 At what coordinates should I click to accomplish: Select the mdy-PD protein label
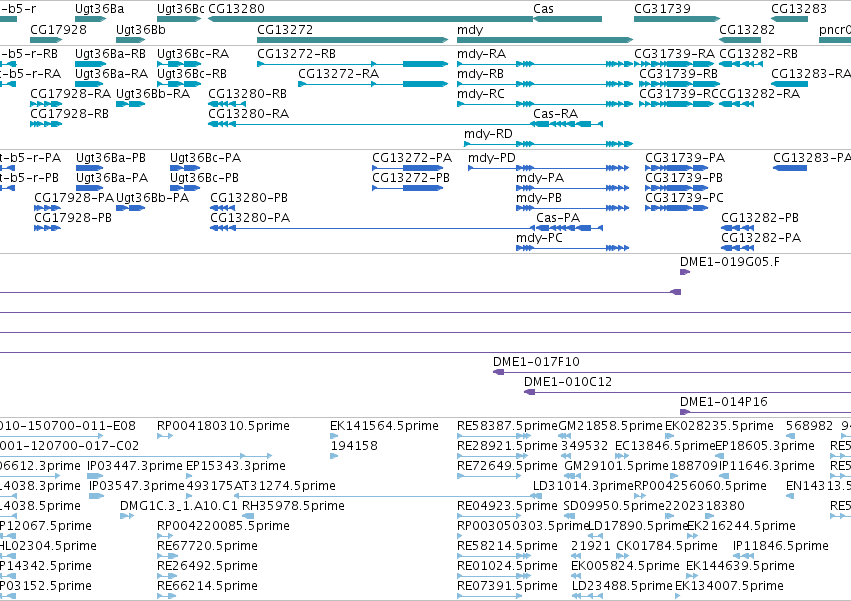coord(492,158)
